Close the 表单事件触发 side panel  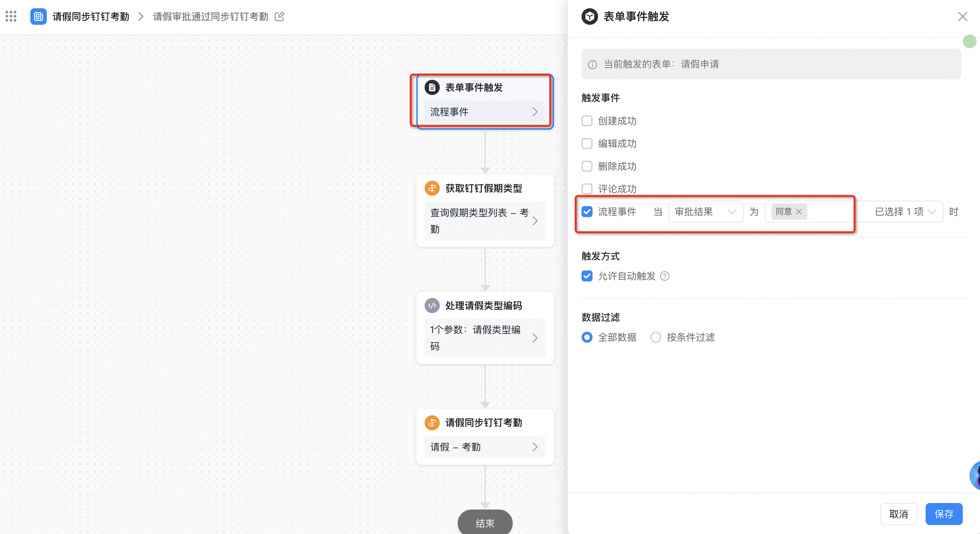coord(962,17)
